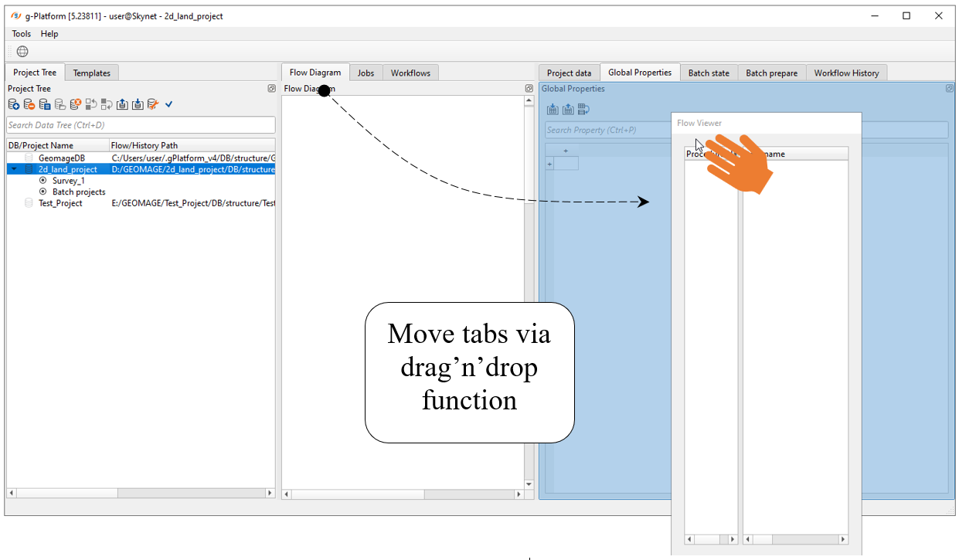Select the Batch projects radio item
959x560 pixels.
pos(43,192)
